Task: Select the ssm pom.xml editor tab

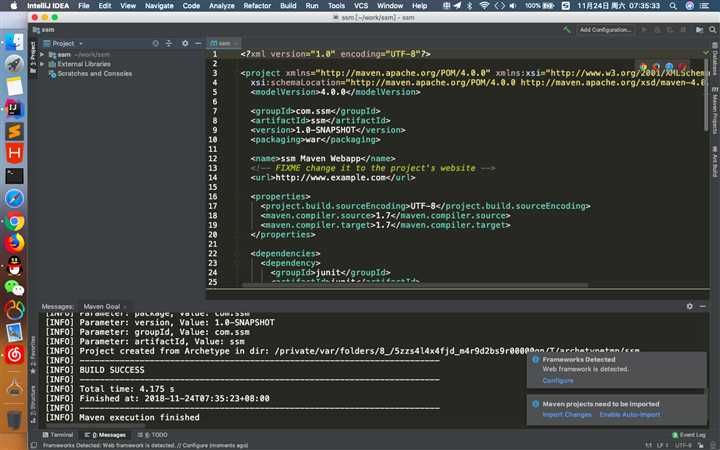Action: 222,43
